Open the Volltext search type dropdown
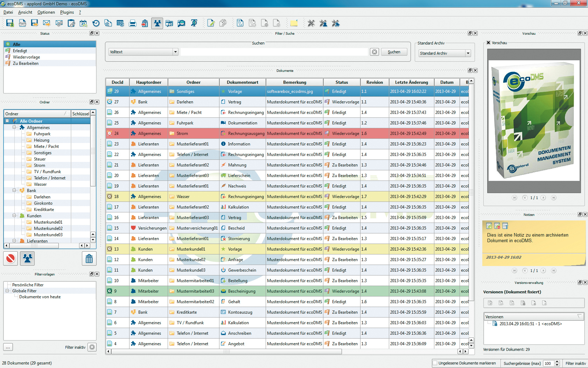Image resolution: width=588 pixels, height=368 pixels. point(143,52)
